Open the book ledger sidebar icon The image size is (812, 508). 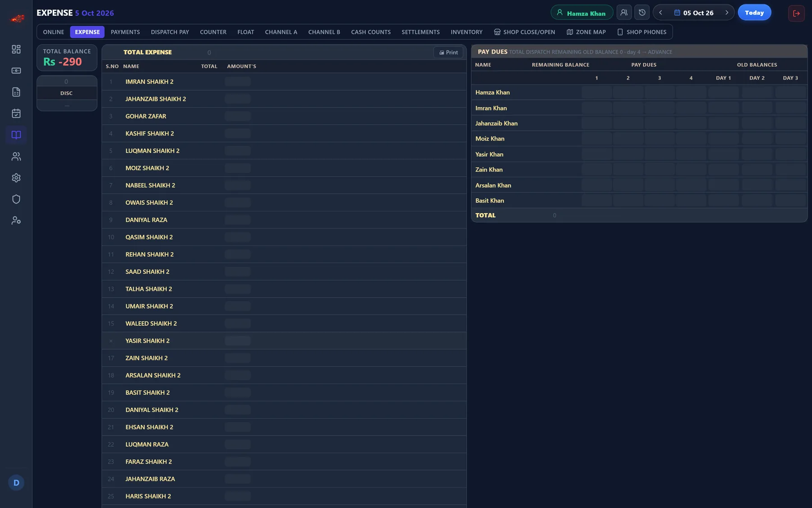point(16,135)
